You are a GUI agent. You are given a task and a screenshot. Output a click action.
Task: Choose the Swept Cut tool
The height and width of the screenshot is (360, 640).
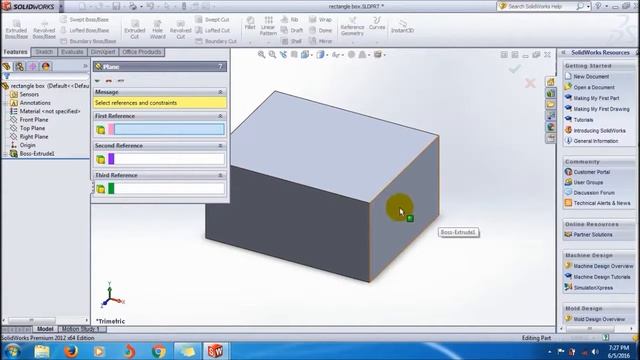point(212,20)
